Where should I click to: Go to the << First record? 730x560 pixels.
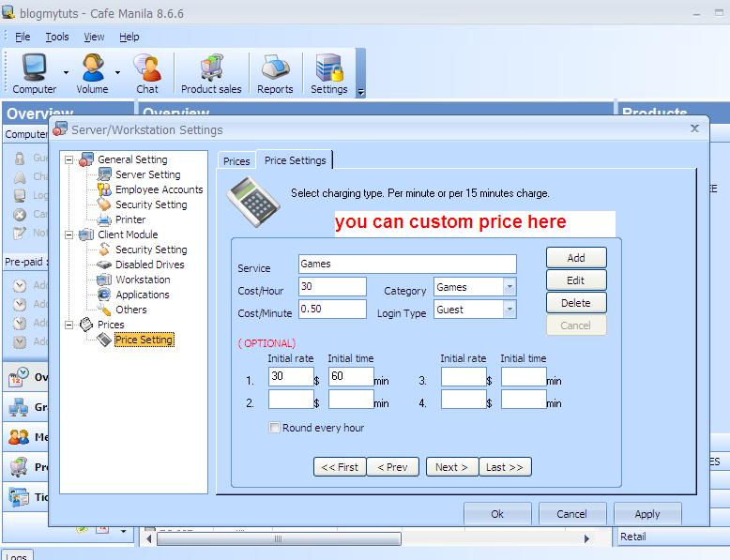(340, 467)
